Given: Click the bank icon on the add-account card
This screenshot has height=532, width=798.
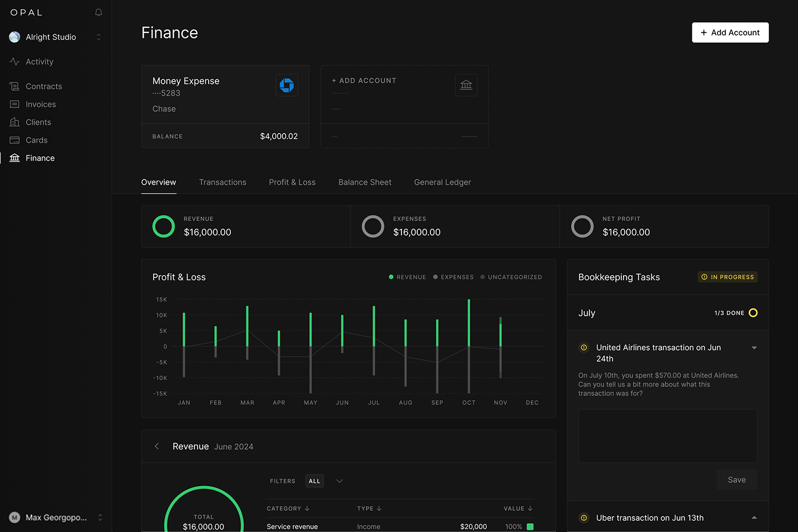Looking at the screenshot, I should click(x=466, y=85).
